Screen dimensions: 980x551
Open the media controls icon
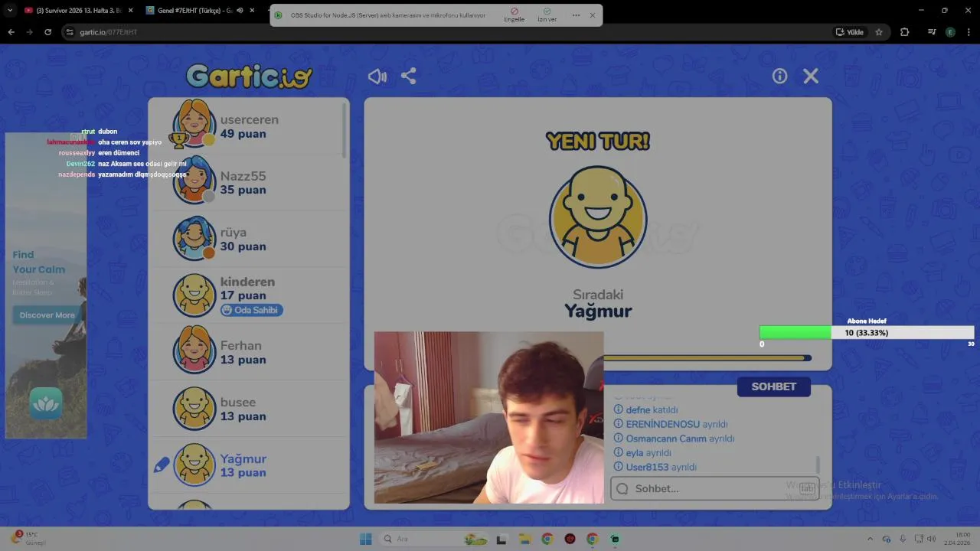[x=932, y=32]
